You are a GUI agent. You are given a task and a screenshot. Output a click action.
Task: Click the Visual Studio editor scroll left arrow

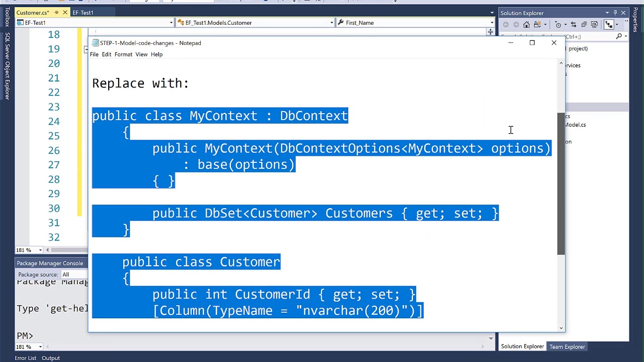pyautogui.click(x=47, y=250)
